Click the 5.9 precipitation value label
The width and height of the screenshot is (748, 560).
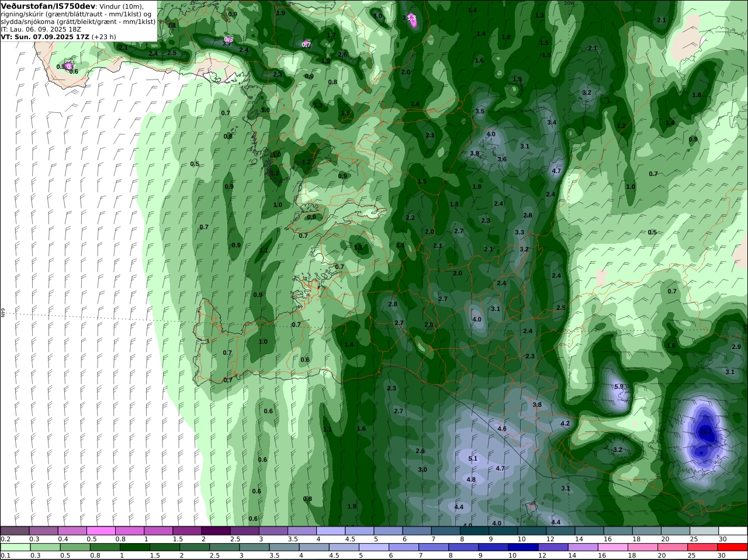click(619, 386)
